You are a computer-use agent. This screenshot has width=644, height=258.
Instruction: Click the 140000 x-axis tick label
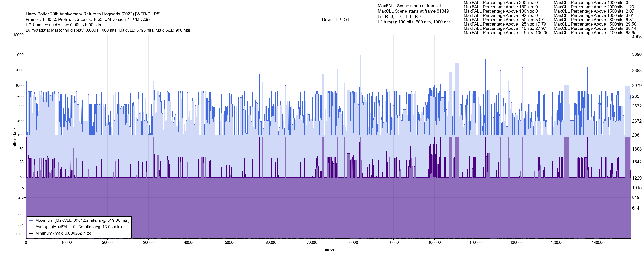(598, 243)
